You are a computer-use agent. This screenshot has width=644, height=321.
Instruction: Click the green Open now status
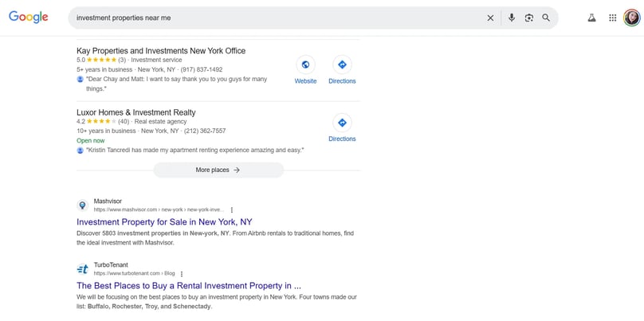[x=91, y=141]
